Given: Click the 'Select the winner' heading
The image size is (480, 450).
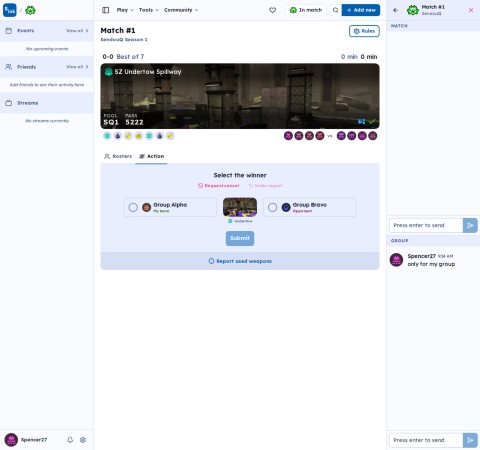Looking at the screenshot, I should click(240, 175).
